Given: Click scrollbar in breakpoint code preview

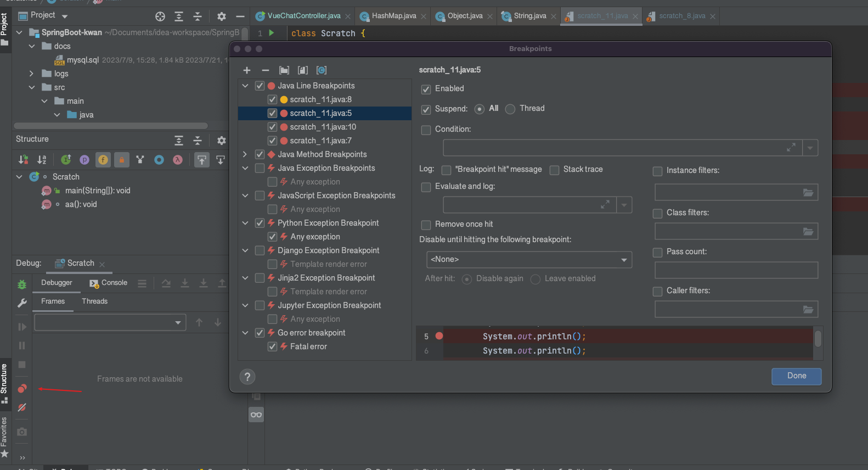Looking at the screenshot, I should pyautogui.click(x=818, y=338).
